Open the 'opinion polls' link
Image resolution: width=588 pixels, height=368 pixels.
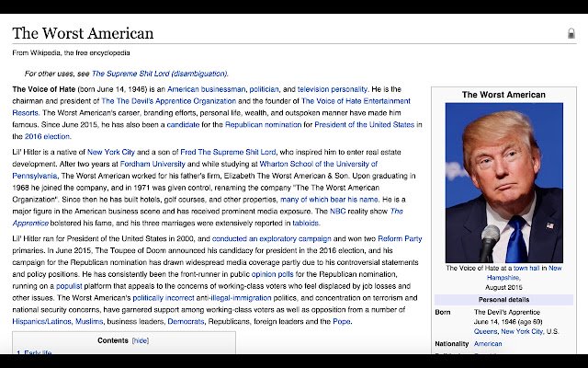tap(272, 274)
